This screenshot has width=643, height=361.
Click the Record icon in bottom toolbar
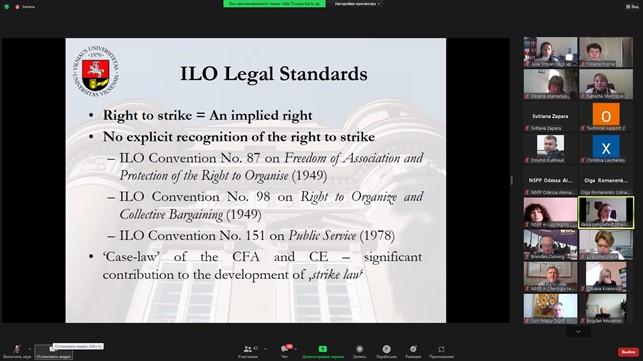(360, 351)
